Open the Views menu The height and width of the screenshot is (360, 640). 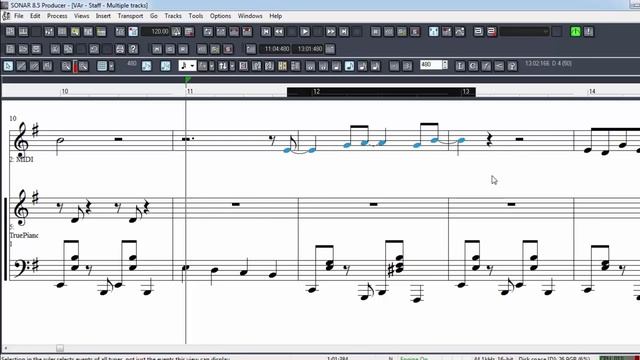82,16
